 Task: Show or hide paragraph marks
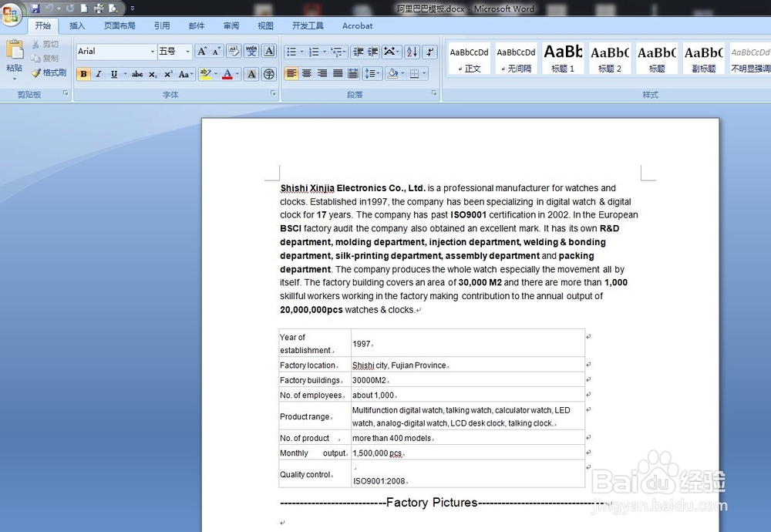429,51
